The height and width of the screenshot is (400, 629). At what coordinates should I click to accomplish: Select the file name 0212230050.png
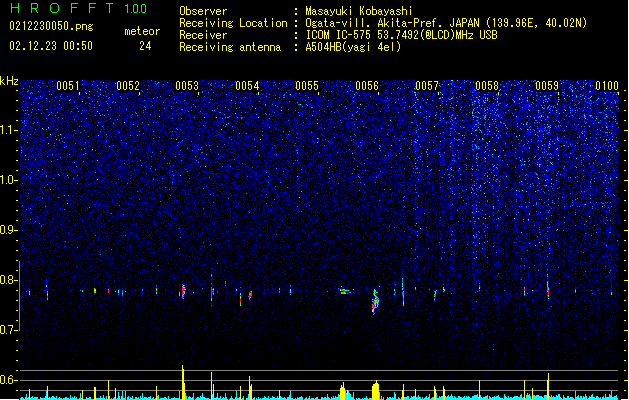(51, 26)
